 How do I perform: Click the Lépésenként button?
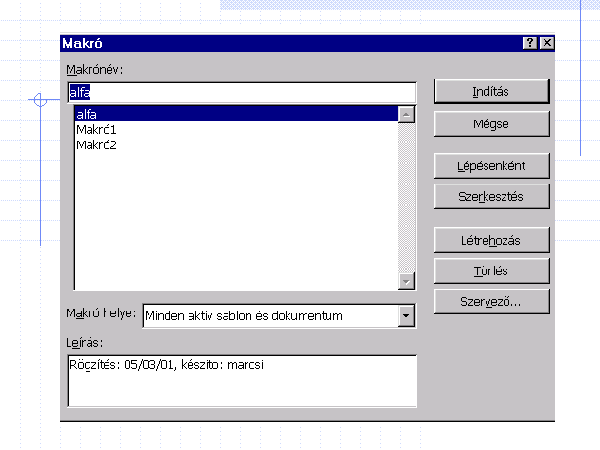pos(491,165)
